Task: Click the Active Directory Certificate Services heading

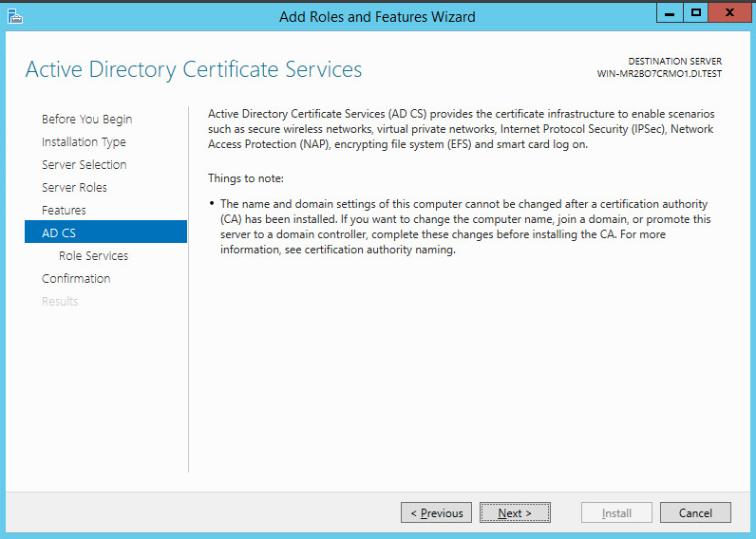Action: (x=194, y=69)
